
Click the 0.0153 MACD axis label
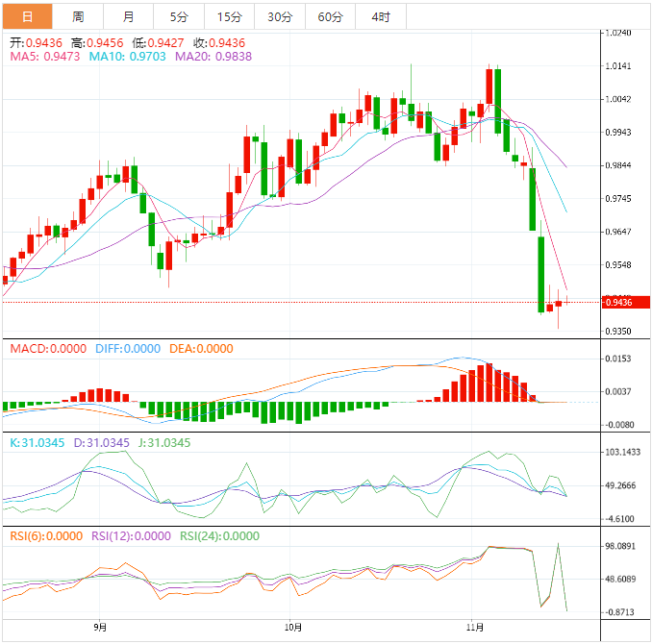tap(618, 359)
